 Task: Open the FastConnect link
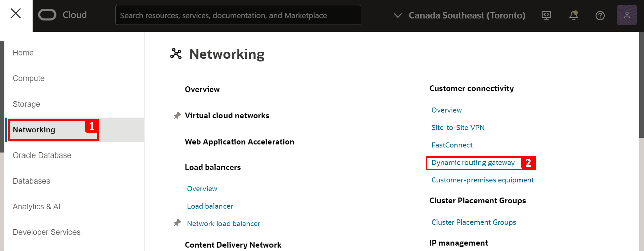(x=452, y=145)
